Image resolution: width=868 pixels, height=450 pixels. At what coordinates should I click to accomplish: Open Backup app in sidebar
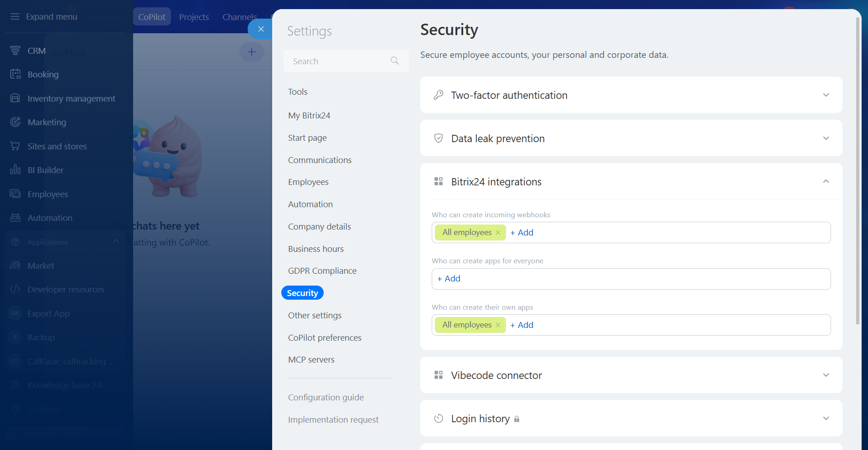(41, 337)
